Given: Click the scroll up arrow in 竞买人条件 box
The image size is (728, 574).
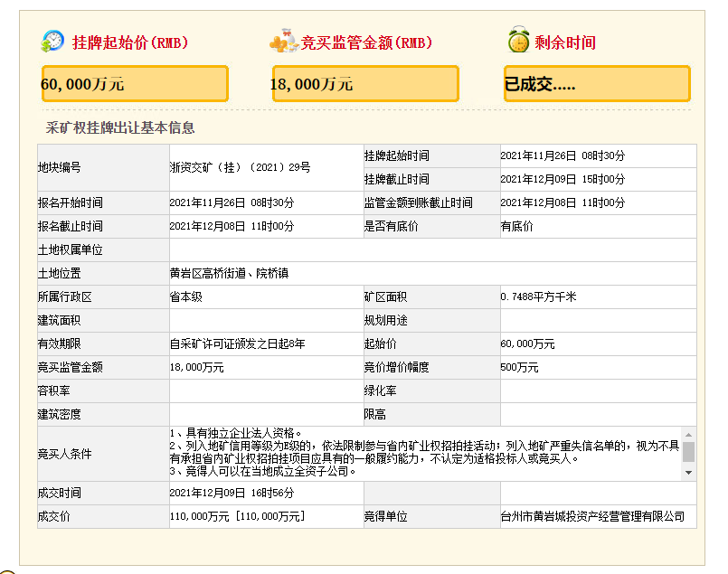Looking at the screenshot, I should 689,435.
